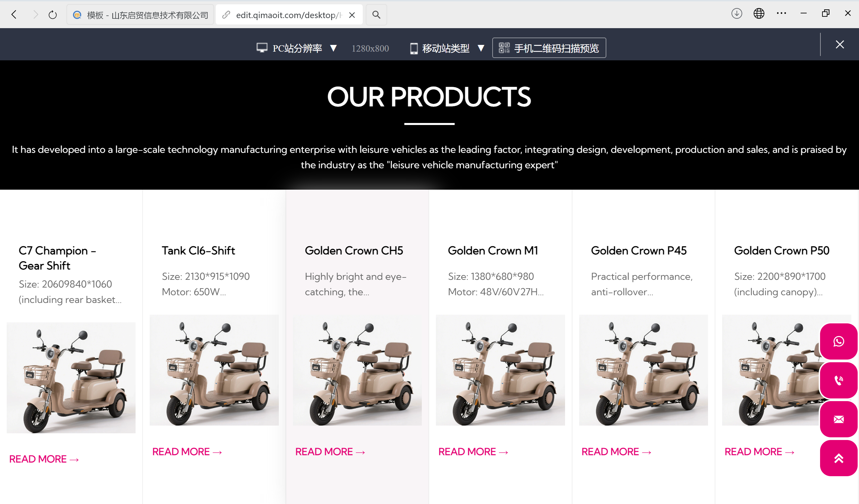Click the scroll-to-top double chevron icon
The width and height of the screenshot is (859, 504).
[839, 458]
